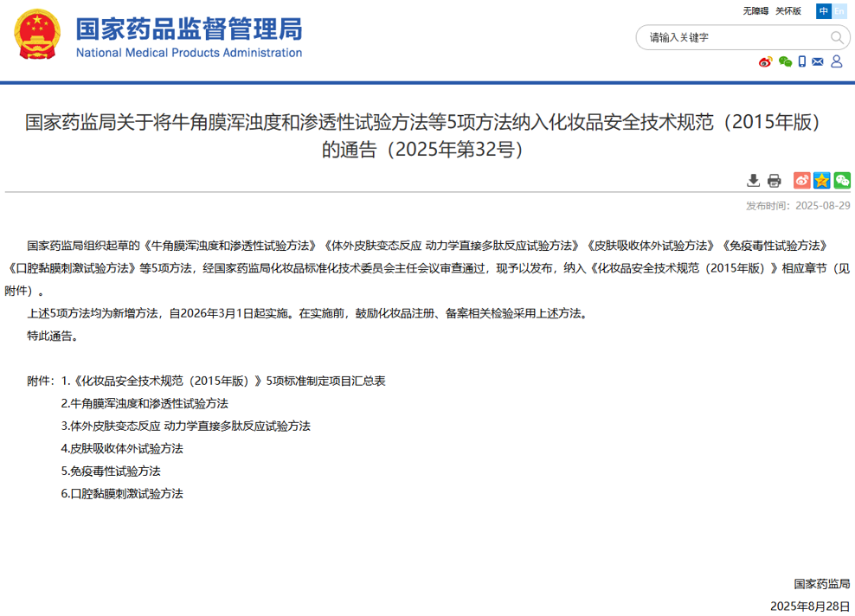Screen dimensions: 855x616
Task: Select En English language toggle
Action: (x=839, y=11)
